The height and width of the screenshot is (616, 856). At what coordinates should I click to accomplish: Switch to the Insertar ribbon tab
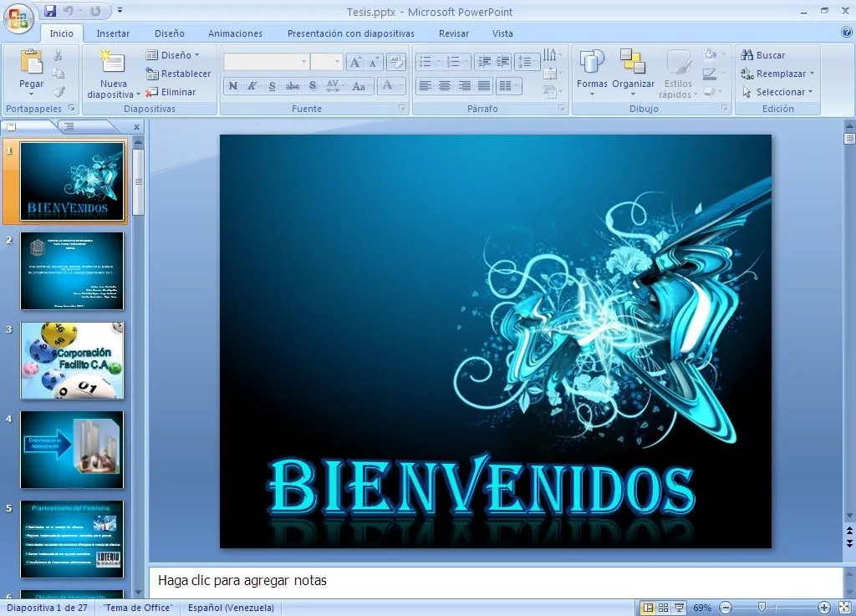(x=113, y=33)
